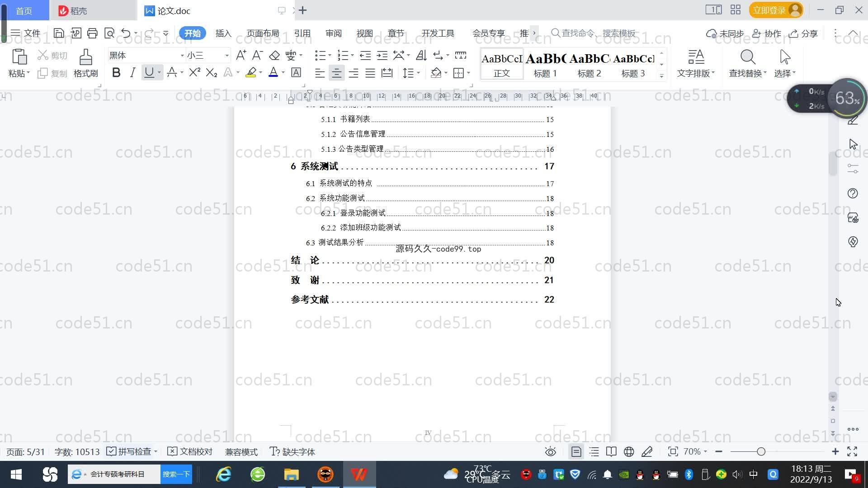The image size is (868, 488).
Task: Expand the numbered list dropdown arrow
Action: [352, 56]
